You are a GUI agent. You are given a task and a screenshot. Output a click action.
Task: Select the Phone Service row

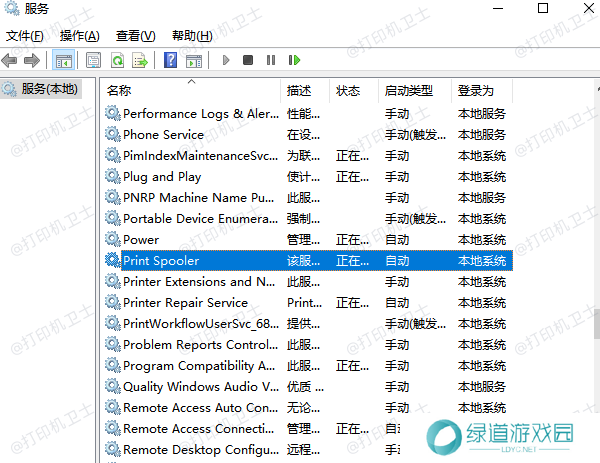[308, 134]
